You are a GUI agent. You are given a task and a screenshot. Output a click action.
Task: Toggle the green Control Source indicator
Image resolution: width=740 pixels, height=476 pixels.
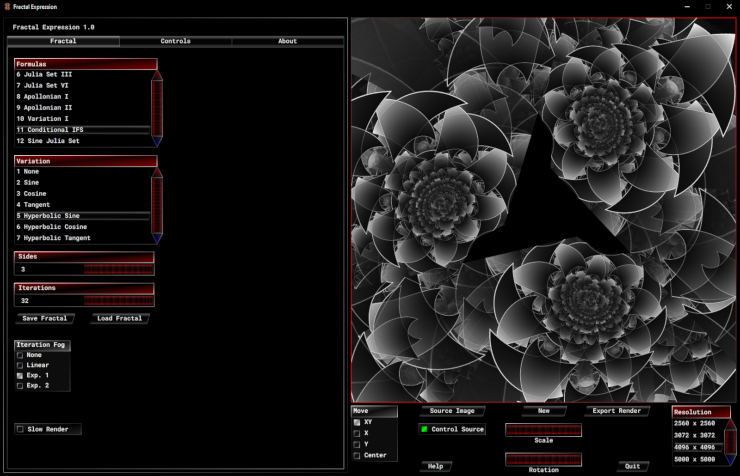424,429
